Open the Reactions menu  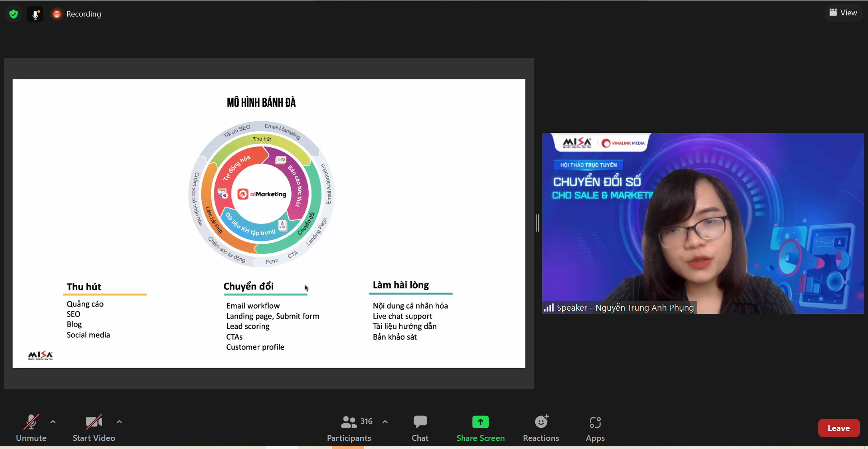[x=541, y=428]
